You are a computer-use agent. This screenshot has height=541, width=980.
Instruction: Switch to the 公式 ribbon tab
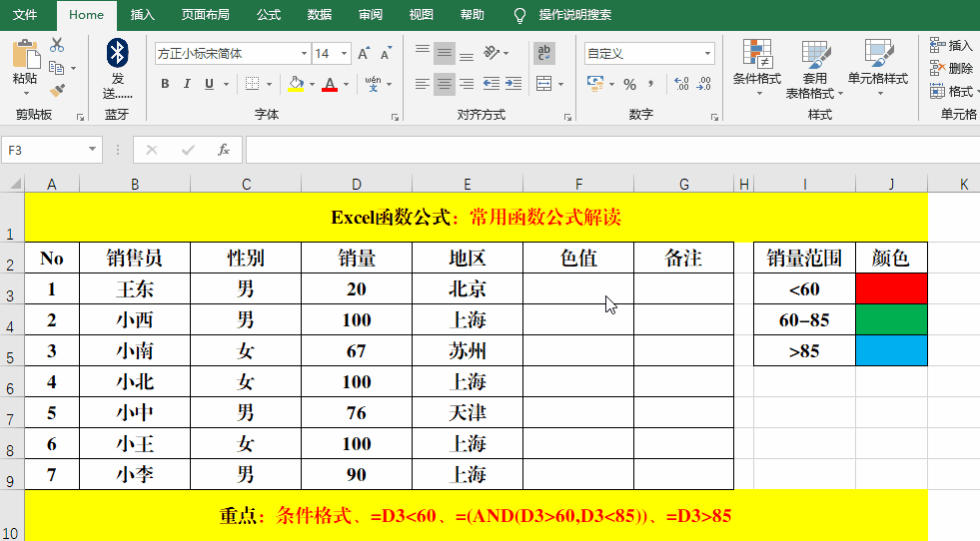point(268,15)
